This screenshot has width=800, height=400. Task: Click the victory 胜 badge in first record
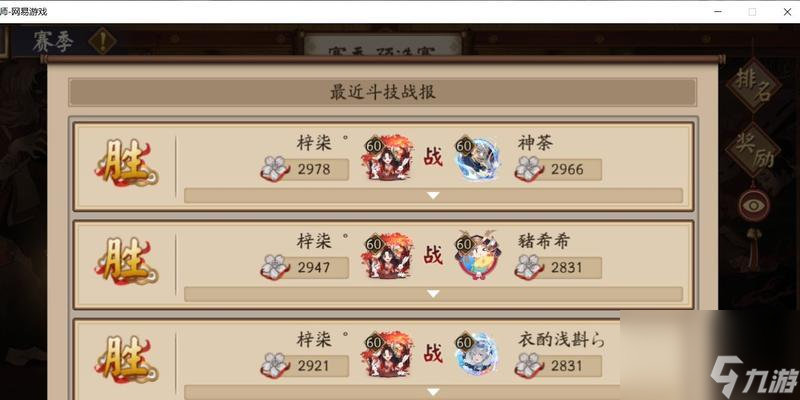126,163
